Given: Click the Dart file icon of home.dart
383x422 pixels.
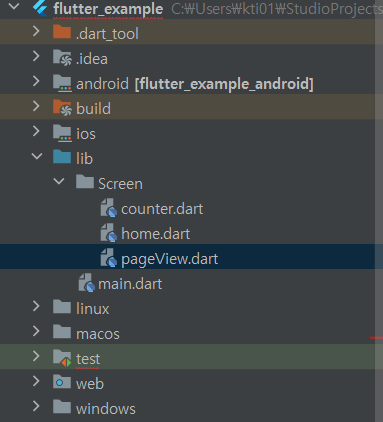Looking at the screenshot, I should click(109, 233).
